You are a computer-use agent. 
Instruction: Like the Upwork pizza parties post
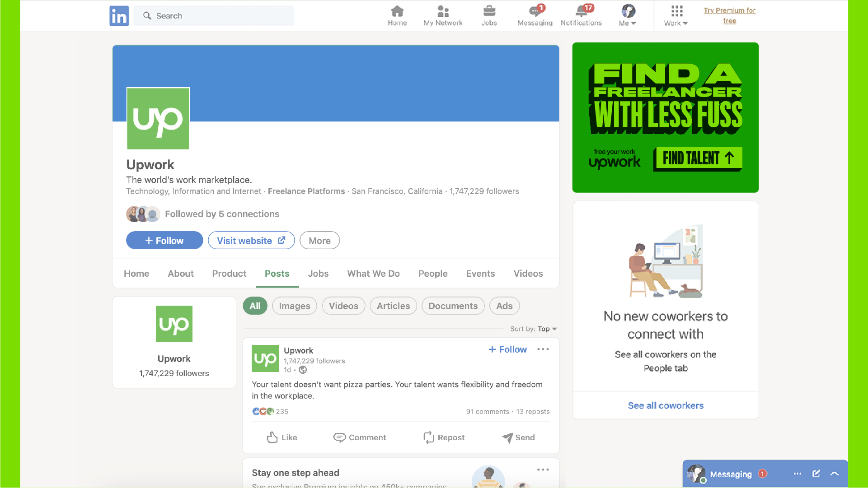point(282,437)
